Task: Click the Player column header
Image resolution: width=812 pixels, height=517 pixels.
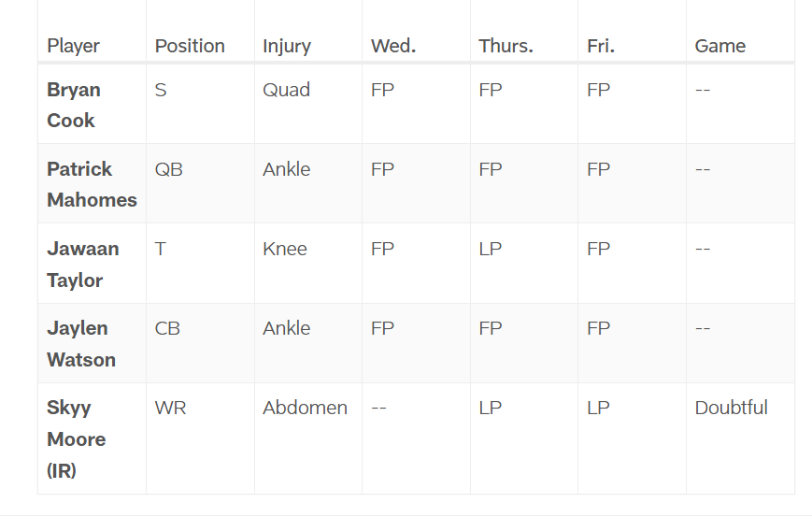Action: coord(73,46)
